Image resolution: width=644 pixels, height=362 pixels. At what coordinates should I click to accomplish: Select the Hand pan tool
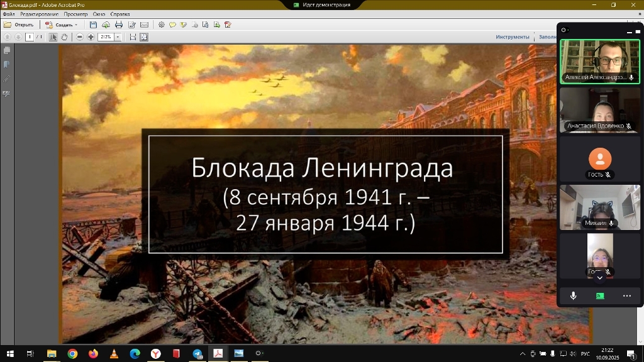(x=64, y=37)
